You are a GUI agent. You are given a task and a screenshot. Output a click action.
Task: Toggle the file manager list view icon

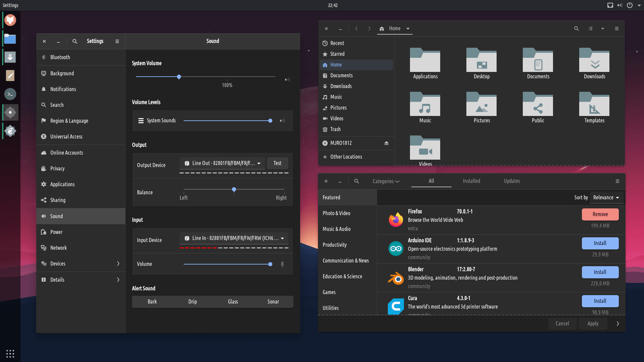tap(591, 29)
